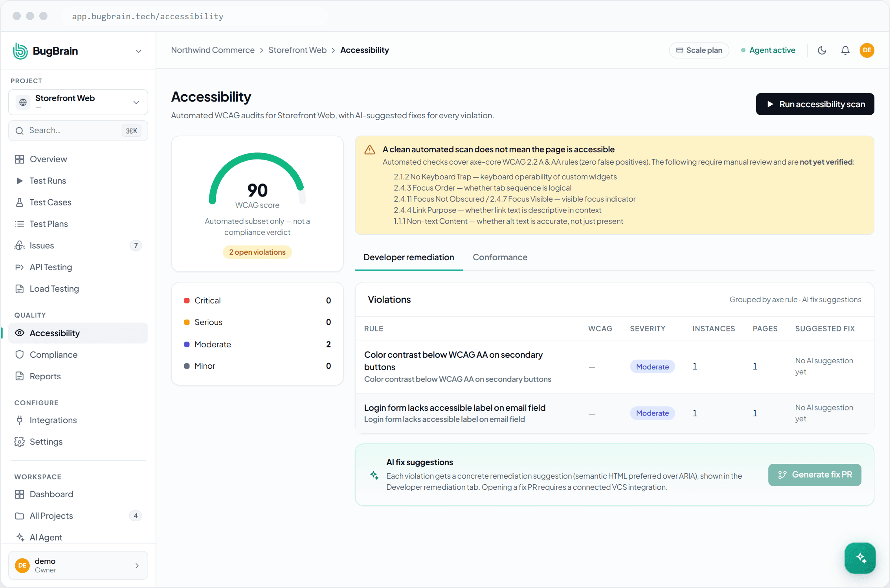Open Compliance page in sidebar
The image size is (890, 588).
pyautogui.click(x=78, y=355)
